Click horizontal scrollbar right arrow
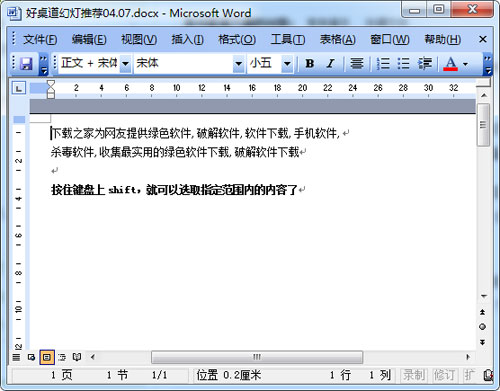The image size is (500, 391). pyautogui.click(x=468, y=357)
